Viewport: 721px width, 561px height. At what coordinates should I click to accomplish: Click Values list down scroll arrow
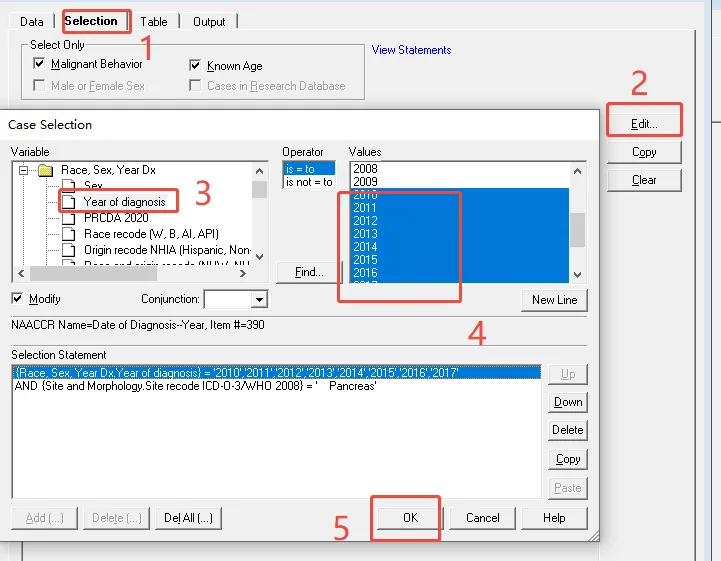tap(578, 275)
